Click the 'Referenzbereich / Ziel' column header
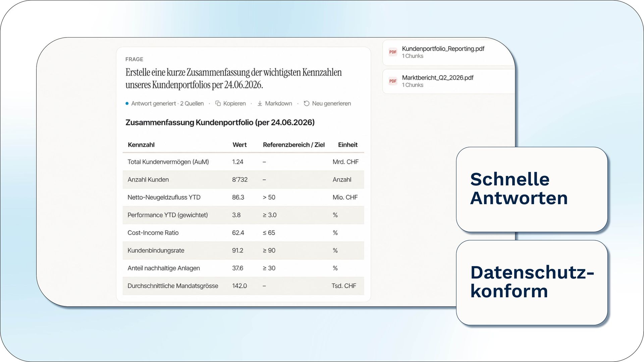This screenshot has width=644, height=362. [294, 145]
